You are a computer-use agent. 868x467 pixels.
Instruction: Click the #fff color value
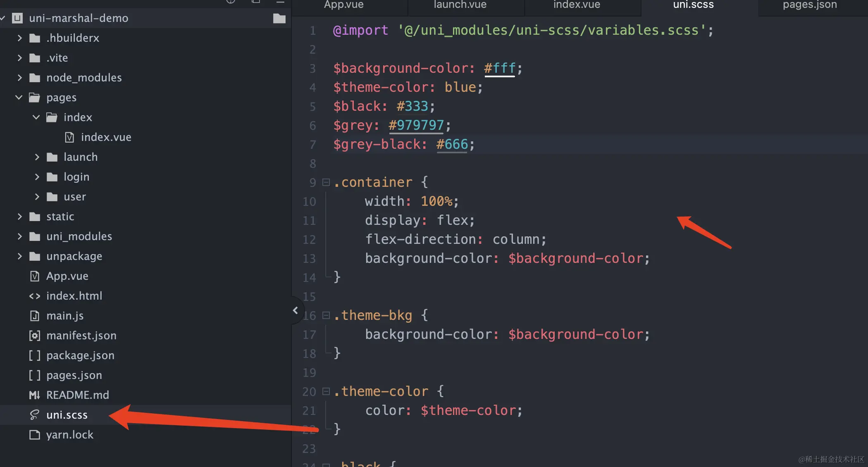tap(499, 68)
